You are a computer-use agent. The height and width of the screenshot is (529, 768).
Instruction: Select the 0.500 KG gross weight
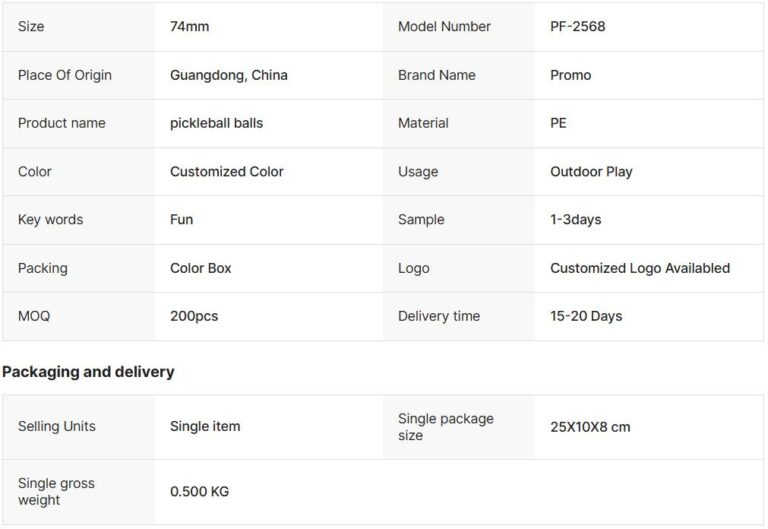point(199,491)
